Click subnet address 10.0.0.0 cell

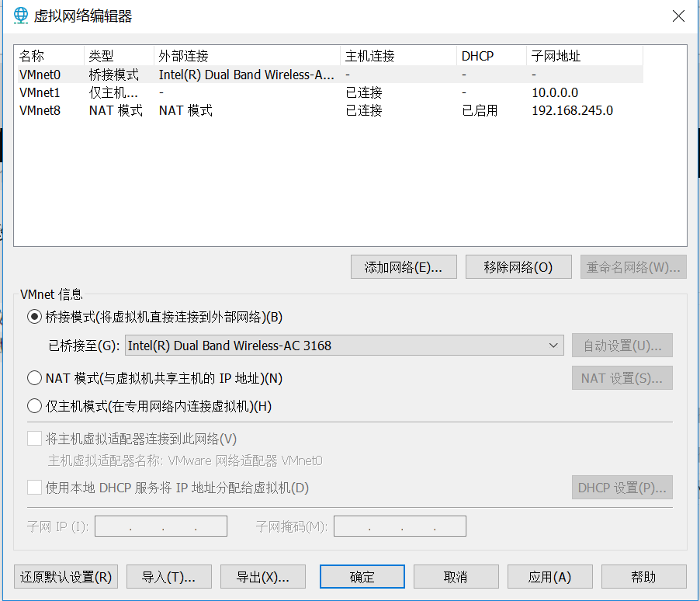pyautogui.click(x=555, y=92)
